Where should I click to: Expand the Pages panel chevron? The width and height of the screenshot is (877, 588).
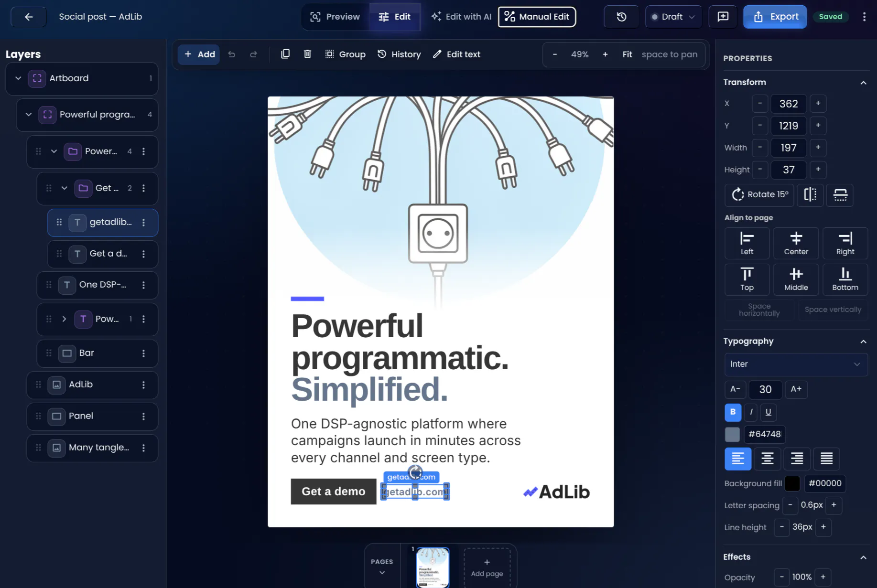point(382,573)
